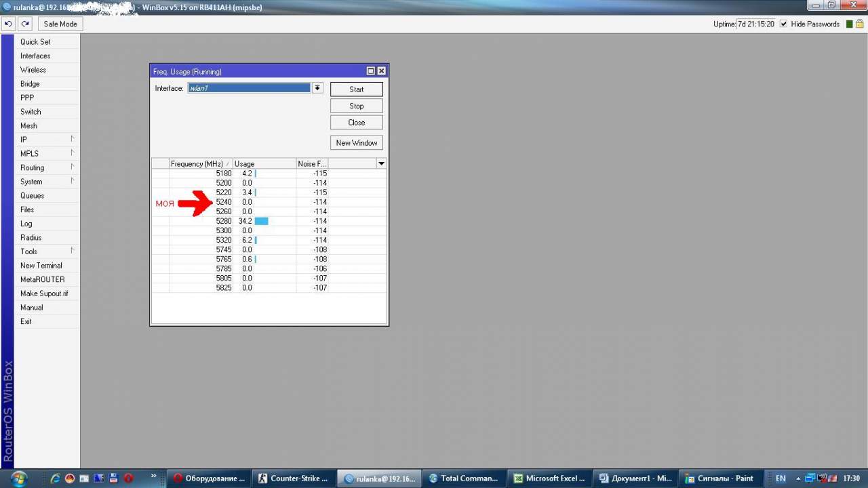Open the MetaROUTER menu item

pos(47,279)
